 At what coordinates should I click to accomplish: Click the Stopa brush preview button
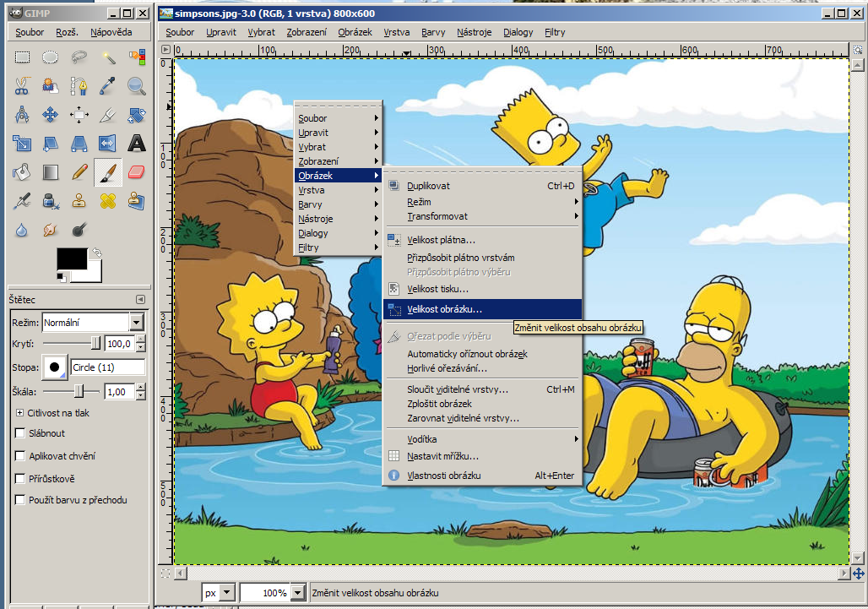click(x=56, y=367)
